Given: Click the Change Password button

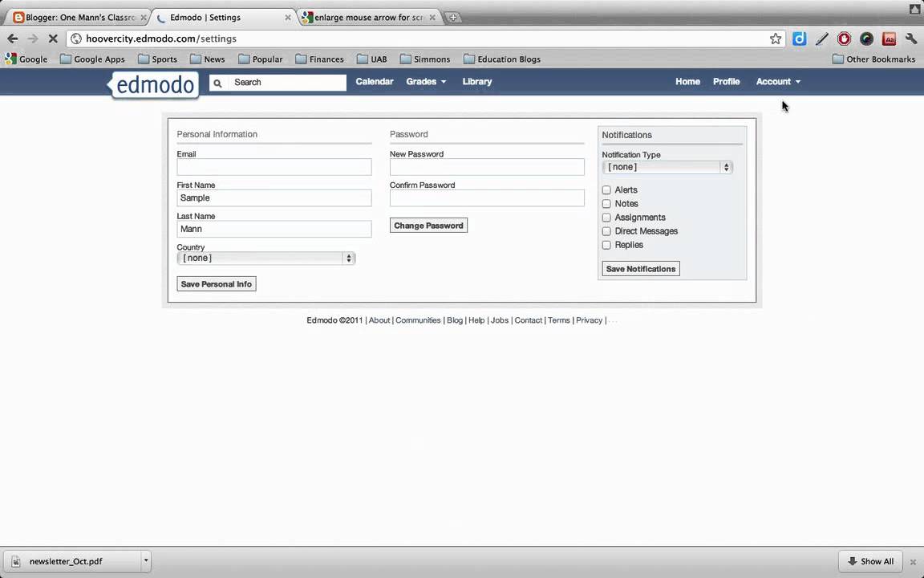Looking at the screenshot, I should point(428,226).
